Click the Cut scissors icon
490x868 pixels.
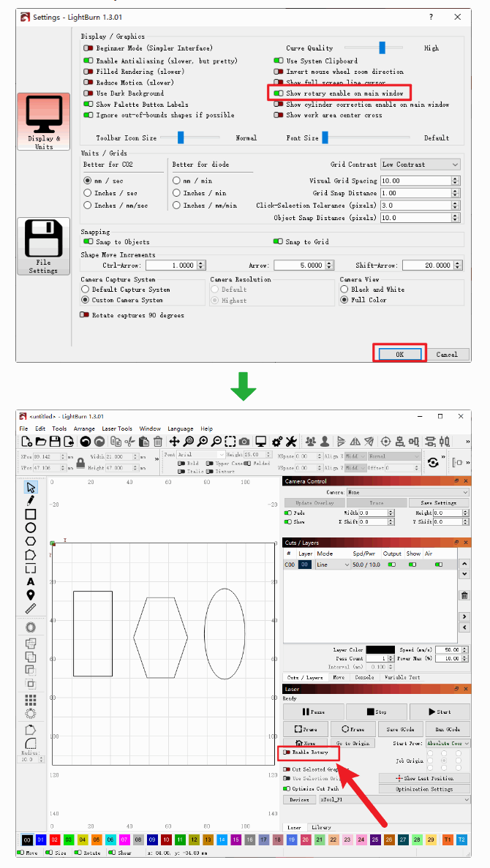tap(129, 441)
